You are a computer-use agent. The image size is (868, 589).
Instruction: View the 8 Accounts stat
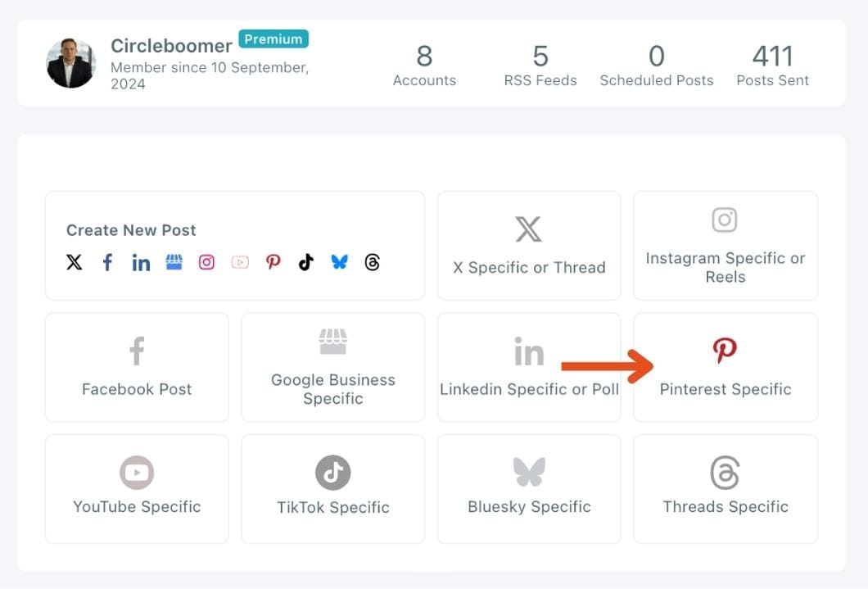coord(425,66)
